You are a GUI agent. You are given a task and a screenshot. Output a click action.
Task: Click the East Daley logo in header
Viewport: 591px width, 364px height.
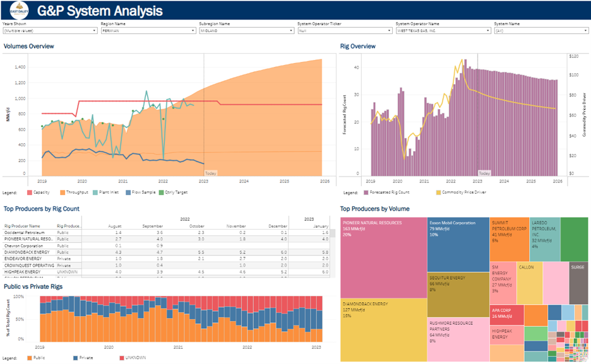[x=19, y=10]
